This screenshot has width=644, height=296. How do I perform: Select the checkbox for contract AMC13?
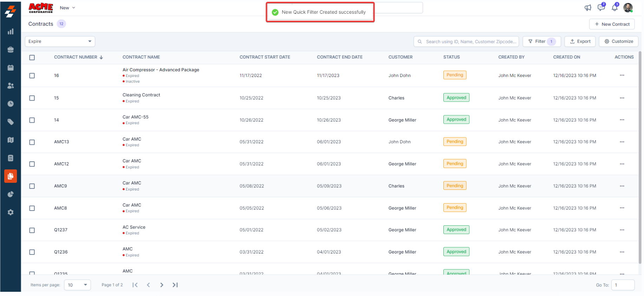(x=32, y=142)
